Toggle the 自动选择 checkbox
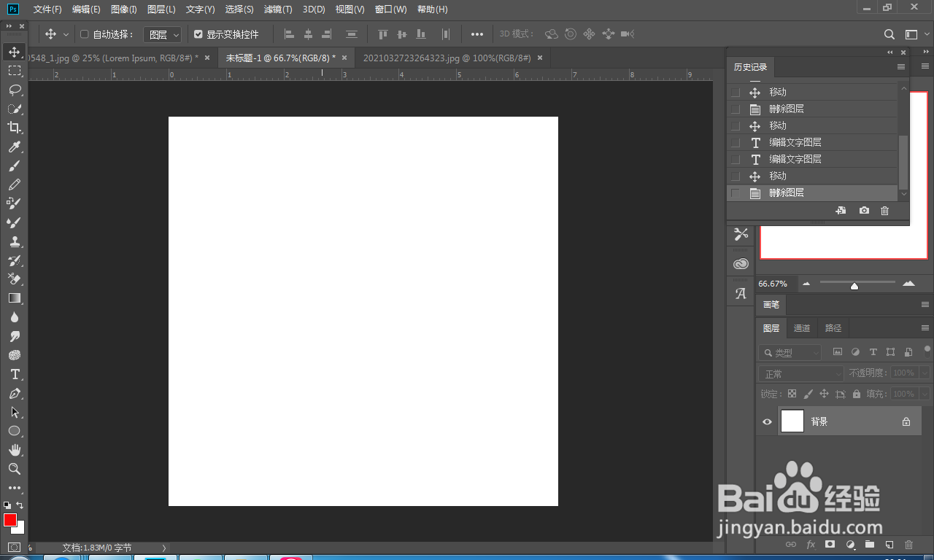 (84, 34)
